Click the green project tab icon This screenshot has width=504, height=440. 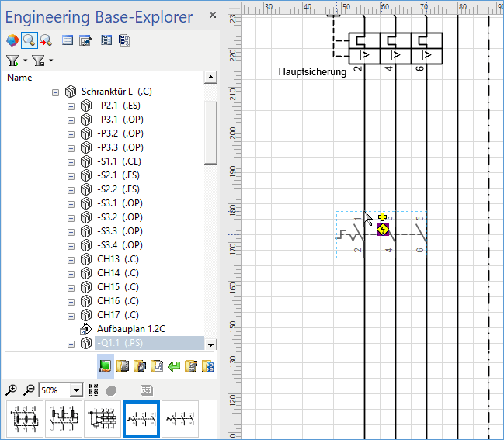(105, 366)
